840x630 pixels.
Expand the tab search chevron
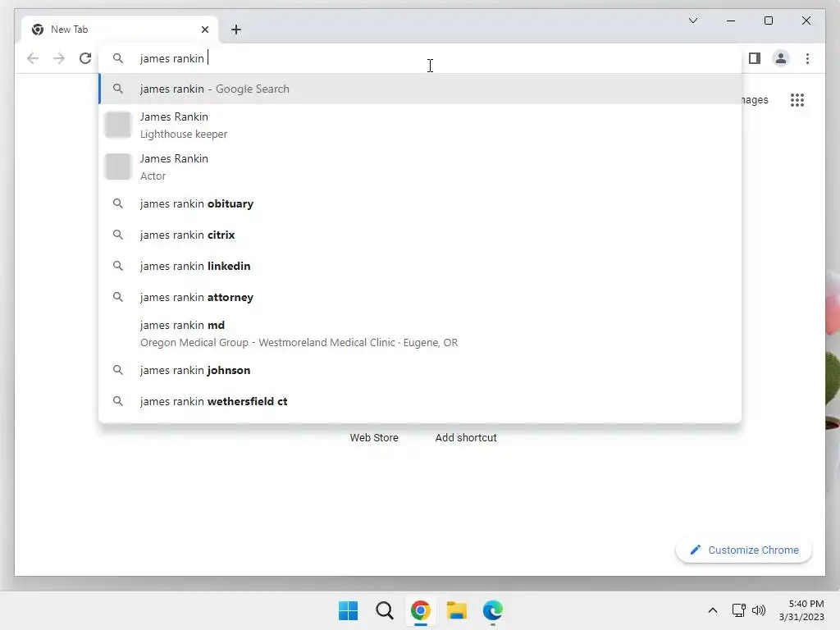[x=692, y=21]
